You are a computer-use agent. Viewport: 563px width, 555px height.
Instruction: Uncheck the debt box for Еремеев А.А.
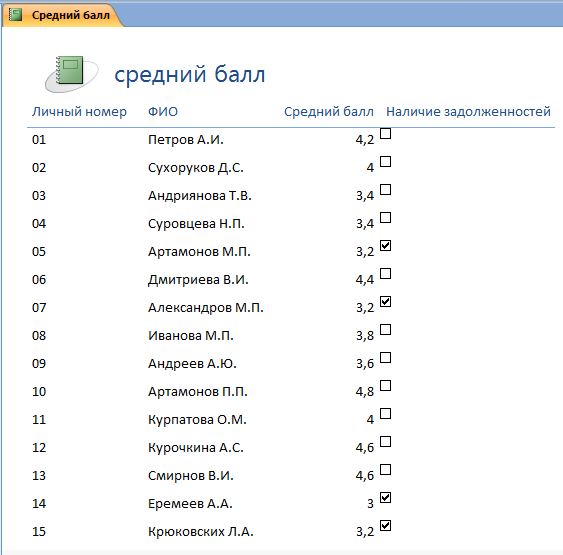(x=385, y=498)
